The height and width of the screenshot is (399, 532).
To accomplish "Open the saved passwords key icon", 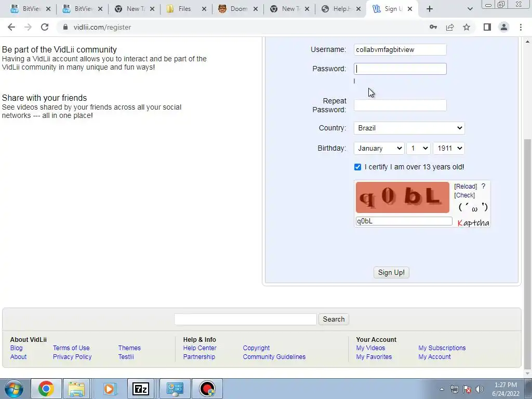I will (x=433, y=27).
